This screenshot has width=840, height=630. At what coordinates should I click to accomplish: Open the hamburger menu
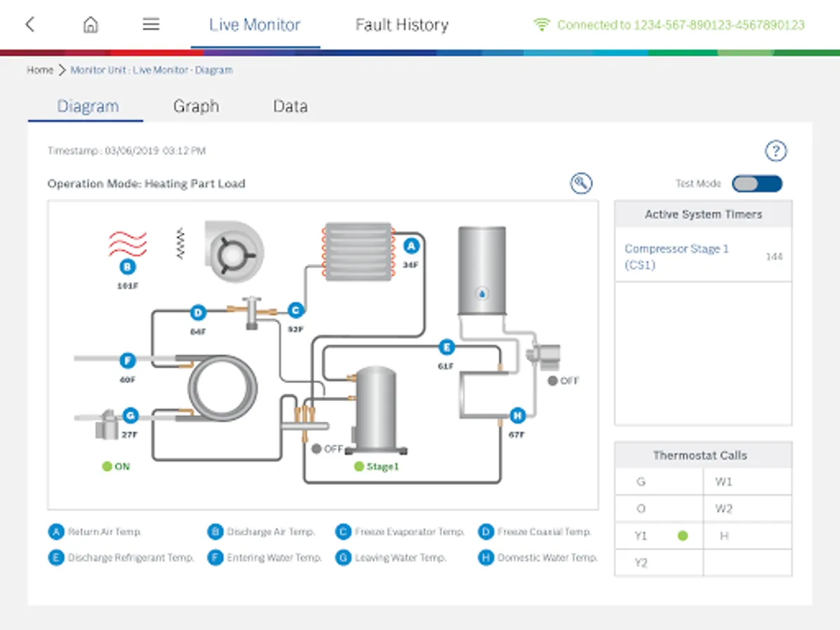(151, 24)
